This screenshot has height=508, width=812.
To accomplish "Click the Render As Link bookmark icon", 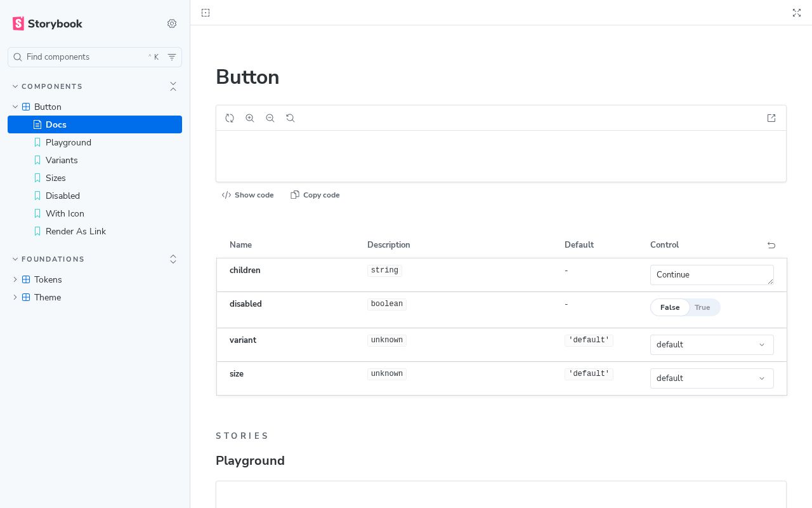I will (x=37, y=231).
